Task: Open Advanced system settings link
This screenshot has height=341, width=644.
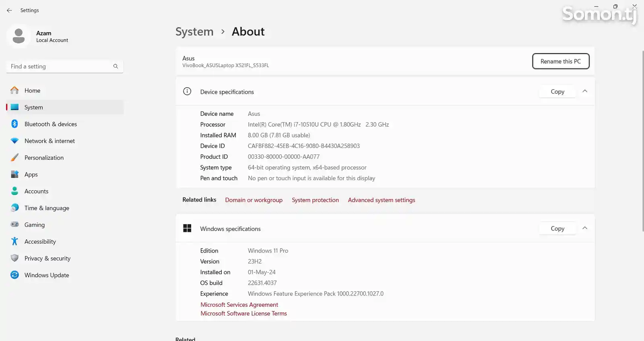Action: coord(382,200)
